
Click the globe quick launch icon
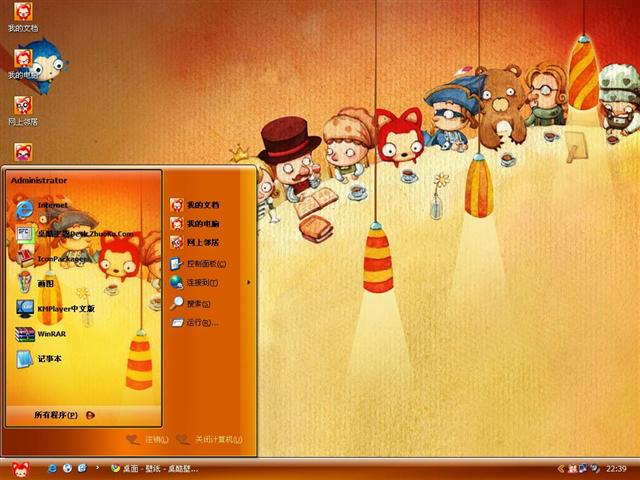pos(67,469)
